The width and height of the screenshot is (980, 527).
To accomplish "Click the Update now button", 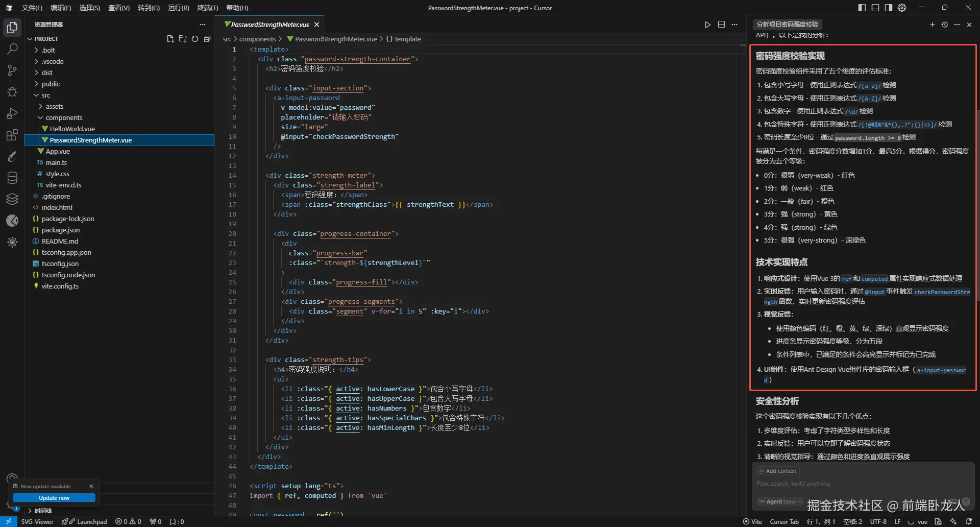I will (54, 498).
